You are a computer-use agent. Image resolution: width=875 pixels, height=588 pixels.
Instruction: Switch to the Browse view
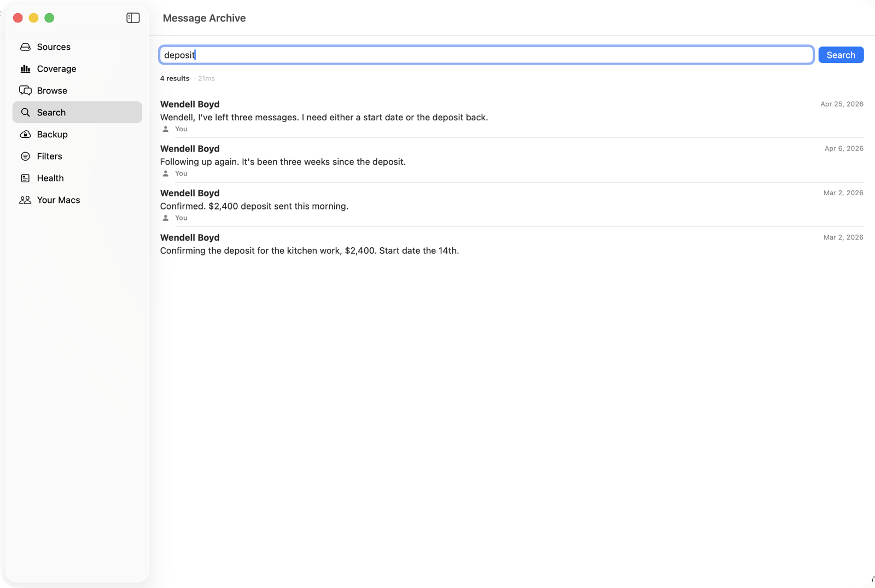52,91
